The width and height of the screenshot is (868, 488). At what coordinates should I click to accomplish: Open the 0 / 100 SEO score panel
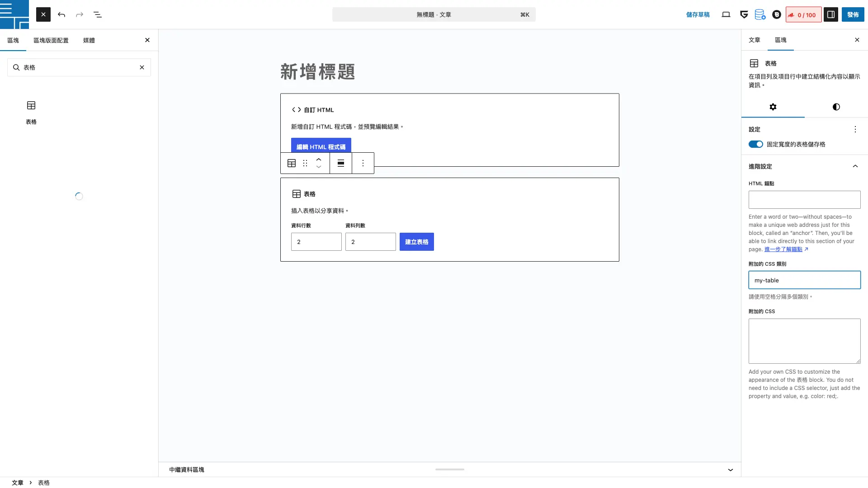point(803,14)
